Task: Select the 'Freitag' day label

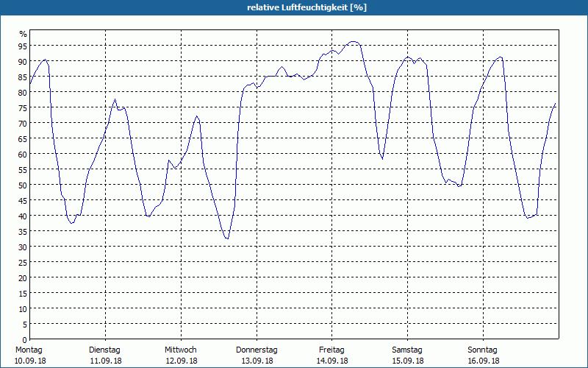Action: click(x=331, y=350)
